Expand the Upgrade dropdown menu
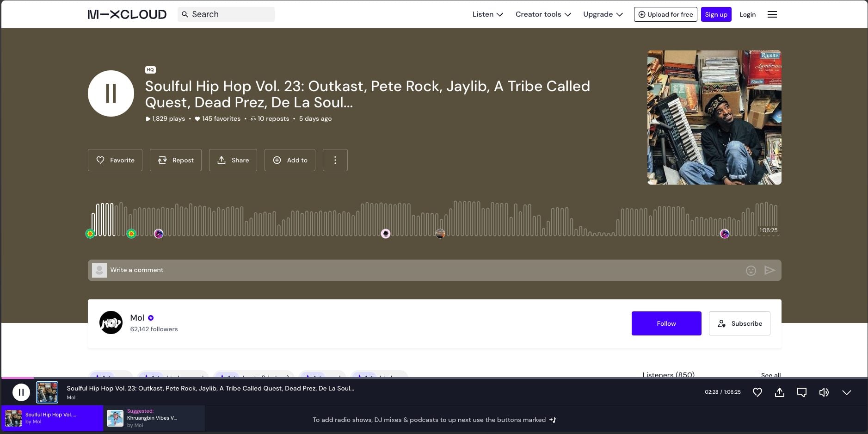 (x=603, y=14)
